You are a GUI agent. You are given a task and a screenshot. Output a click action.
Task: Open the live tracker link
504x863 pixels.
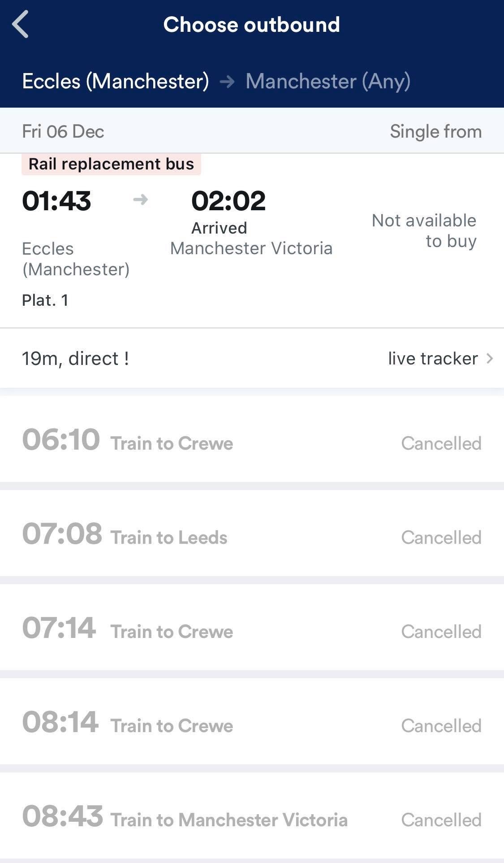(433, 359)
